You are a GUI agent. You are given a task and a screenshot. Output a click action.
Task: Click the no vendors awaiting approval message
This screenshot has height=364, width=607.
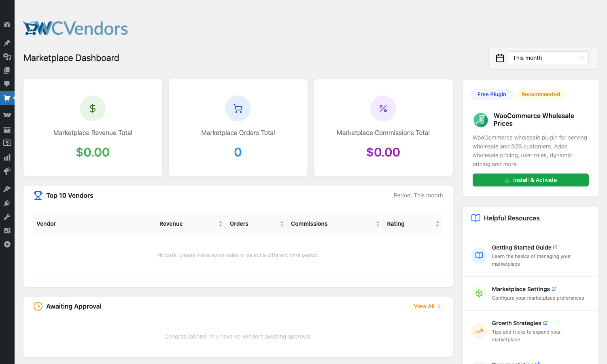(x=238, y=336)
